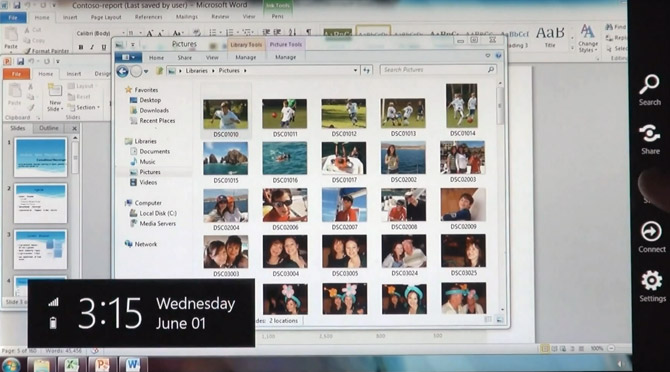Open the Search charm
This screenshot has height=372, width=670.
pos(649,90)
